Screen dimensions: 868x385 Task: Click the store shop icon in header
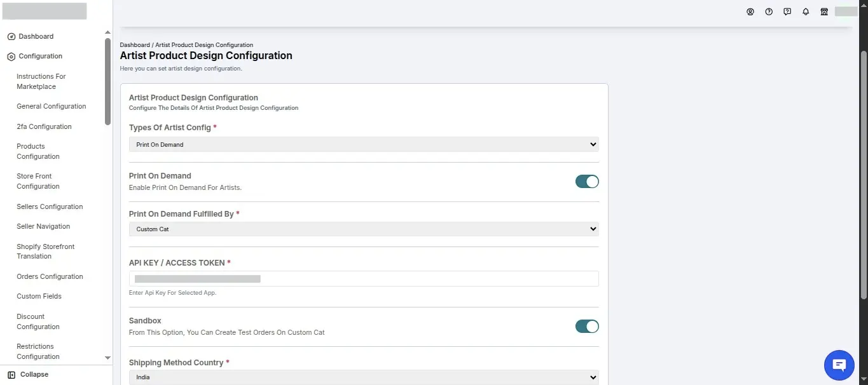[x=824, y=11]
